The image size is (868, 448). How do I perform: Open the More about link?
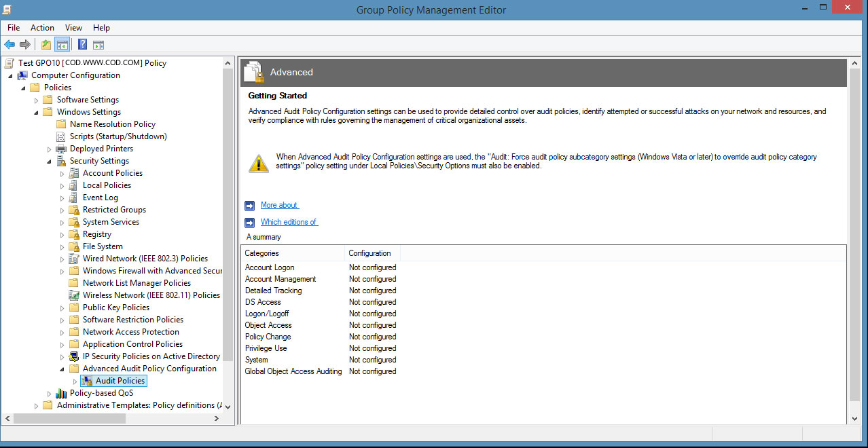click(x=280, y=205)
